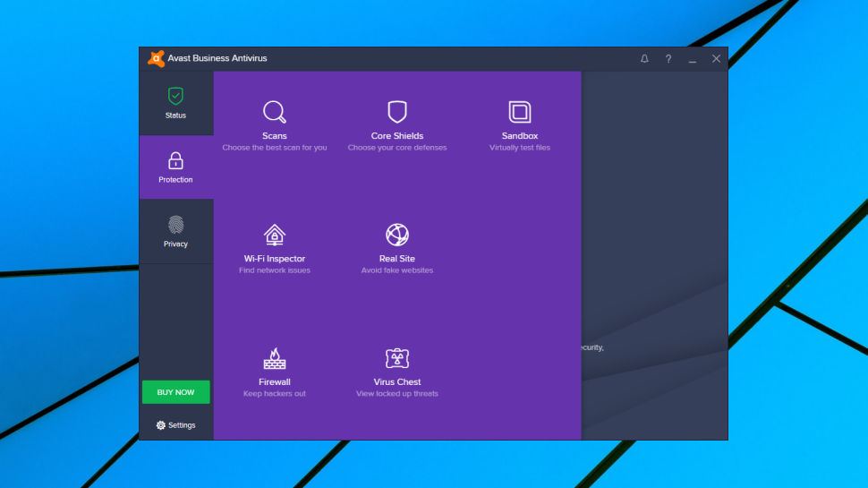Click 'Avoid fake websites' text
Screen dimensions: 868x488
(x=397, y=271)
